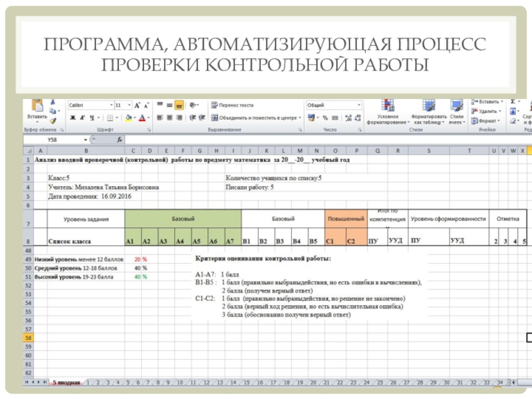Open Условное форматирование menu
The height and width of the screenshot is (399, 532).
pos(388,112)
